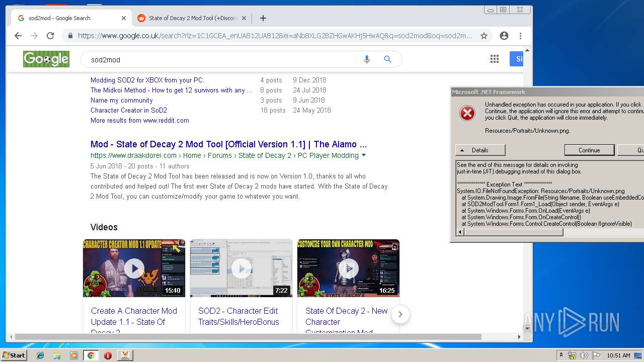Play the 15:40 Character Creator Mod video
This screenshot has width=644, height=362.
coord(134,268)
